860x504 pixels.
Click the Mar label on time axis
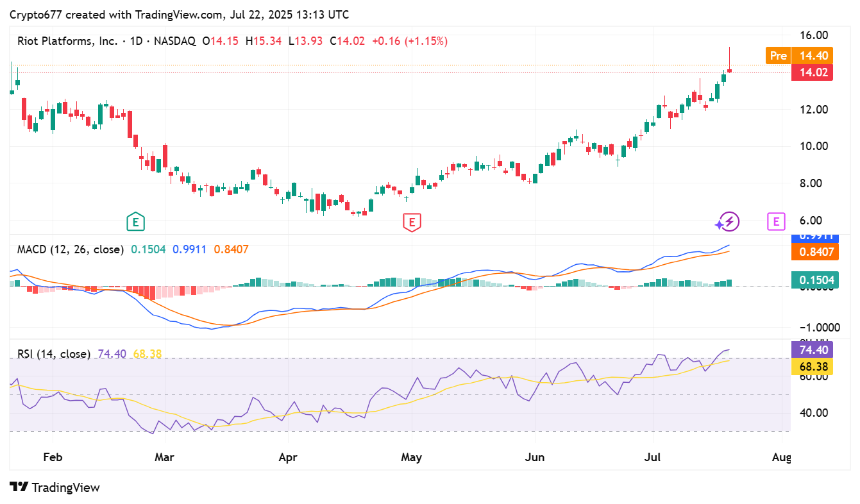[165, 457]
